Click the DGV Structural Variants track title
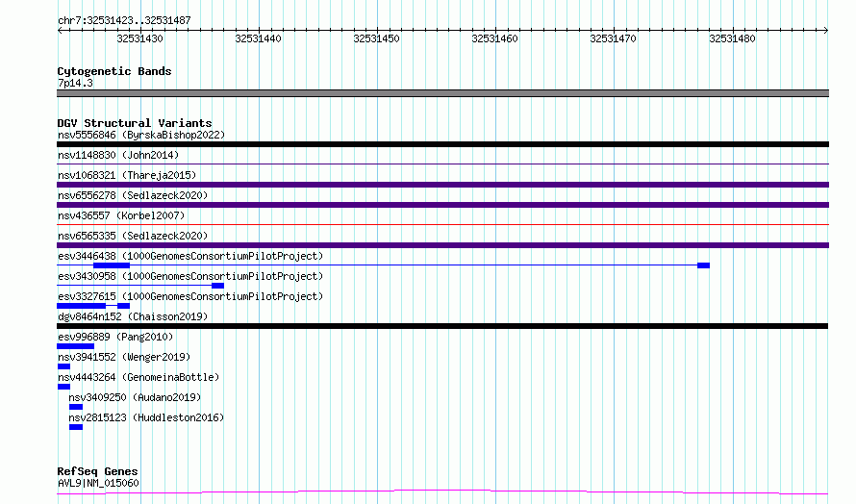The image size is (856, 504). click(135, 123)
